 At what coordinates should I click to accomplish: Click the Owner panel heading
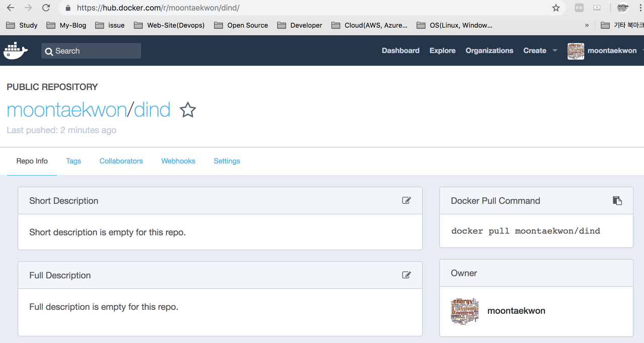click(464, 273)
